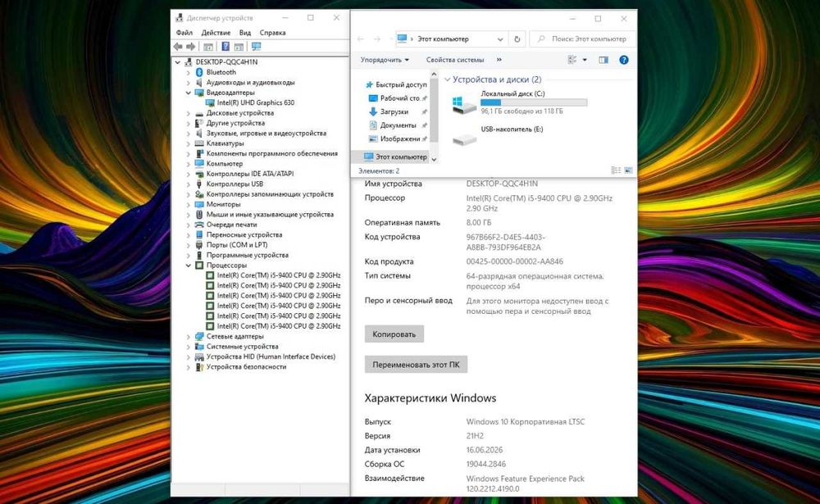Click the Local Disk C: capacity bar
Viewport: 820px width, 504px height.
[534, 102]
